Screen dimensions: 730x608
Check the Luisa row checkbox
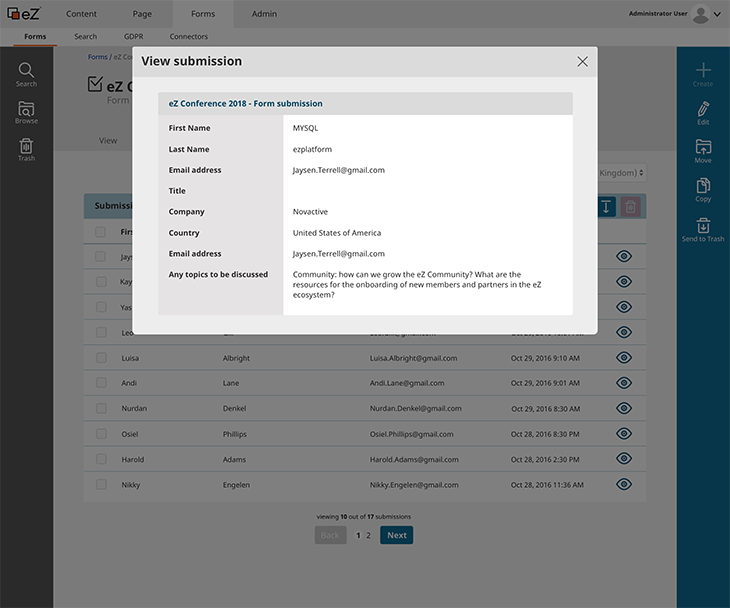tap(101, 358)
